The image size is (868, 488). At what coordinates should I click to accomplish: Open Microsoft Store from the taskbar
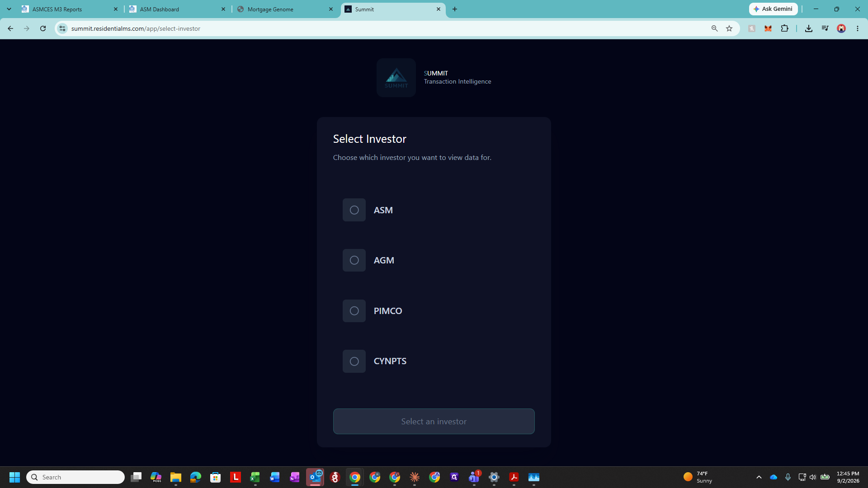216,477
